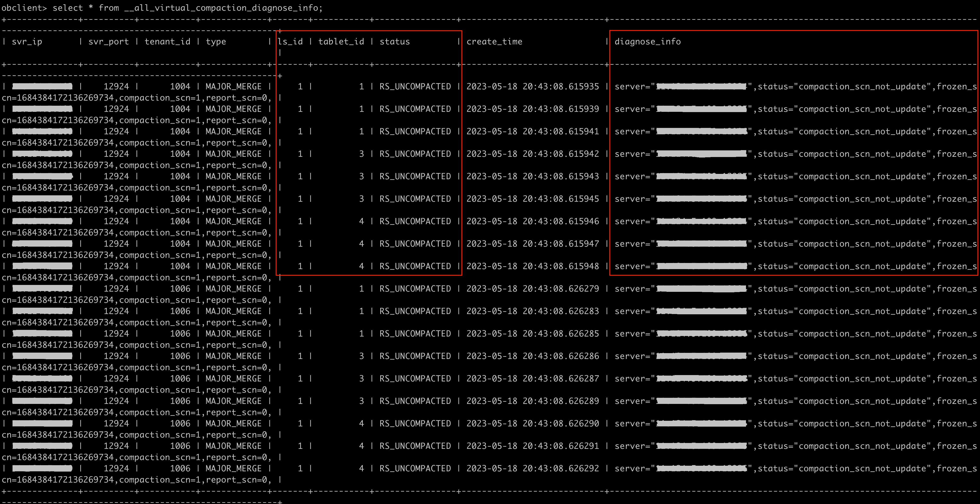Click the ls_id column header

click(290, 42)
